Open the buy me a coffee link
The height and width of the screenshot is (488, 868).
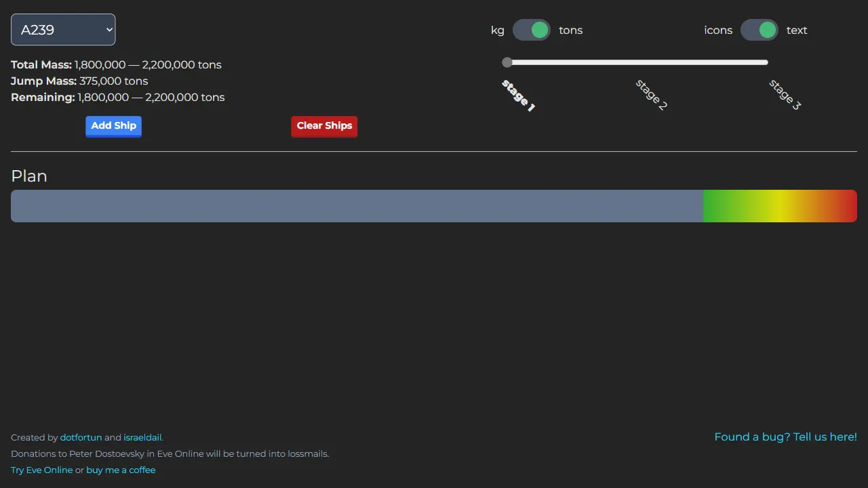pyautogui.click(x=121, y=470)
